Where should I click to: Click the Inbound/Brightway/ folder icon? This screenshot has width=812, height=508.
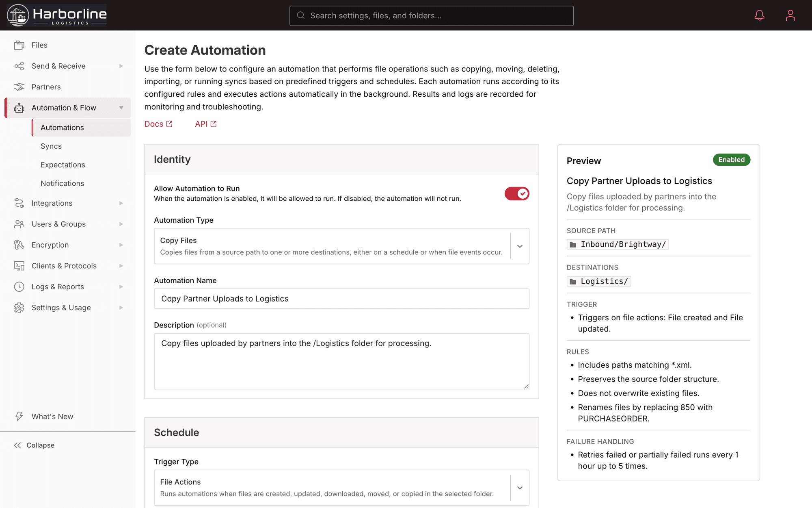coord(573,245)
